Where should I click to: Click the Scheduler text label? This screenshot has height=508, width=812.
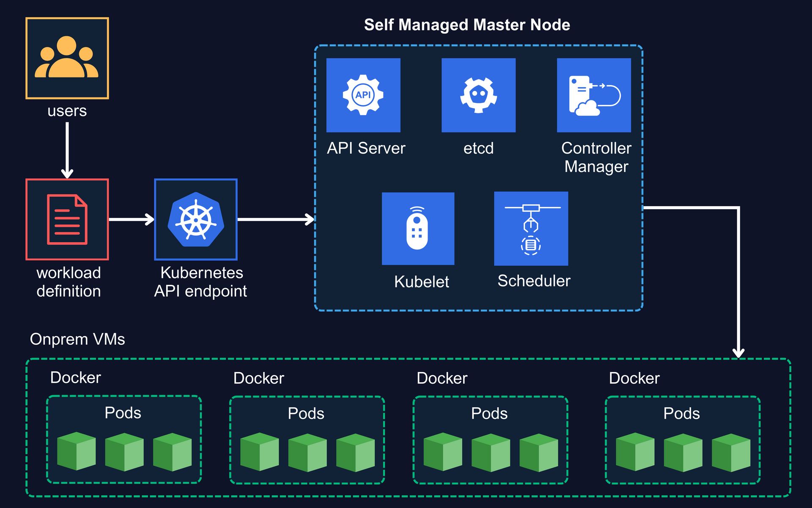tap(534, 281)
